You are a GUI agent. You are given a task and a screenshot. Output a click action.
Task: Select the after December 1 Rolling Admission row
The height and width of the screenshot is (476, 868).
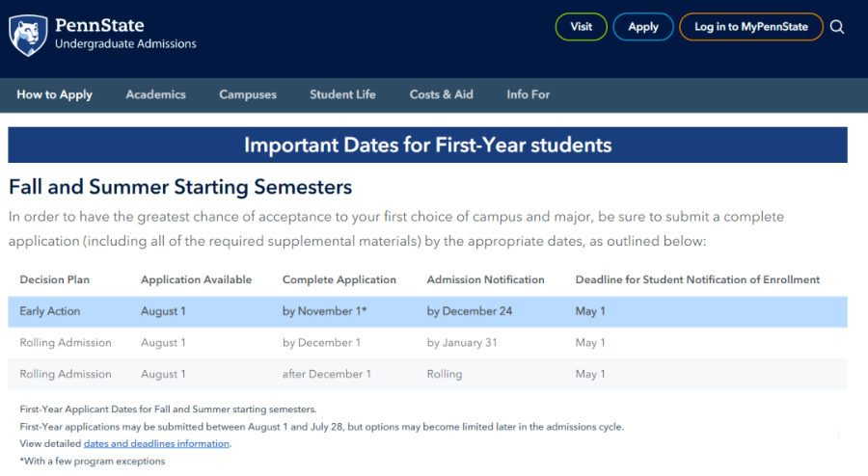coord(427,374)
